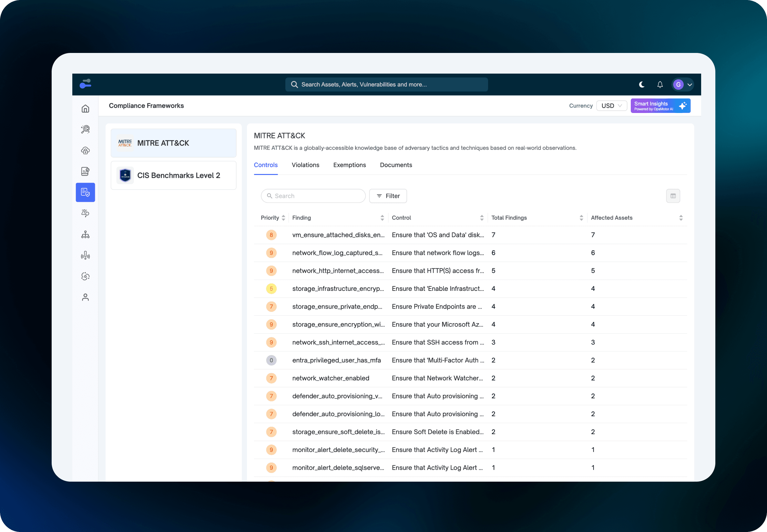
Task: Click yellow priority badge 5
Action: coord(271,289)
